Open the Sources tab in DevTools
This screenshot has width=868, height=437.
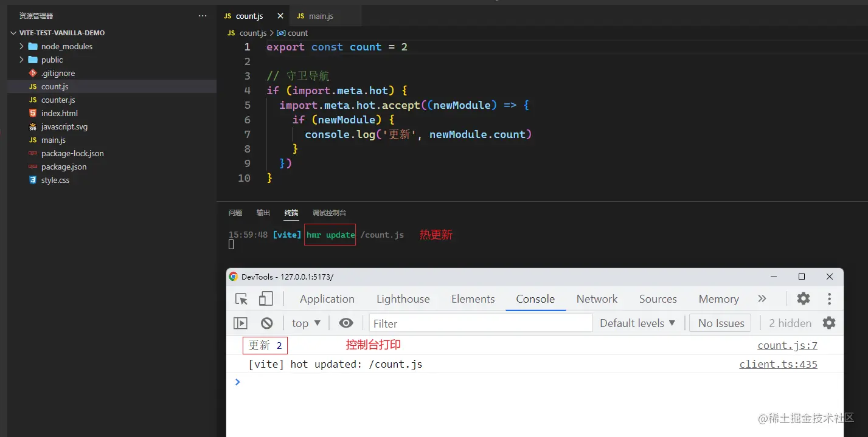(x=658, y=299)
